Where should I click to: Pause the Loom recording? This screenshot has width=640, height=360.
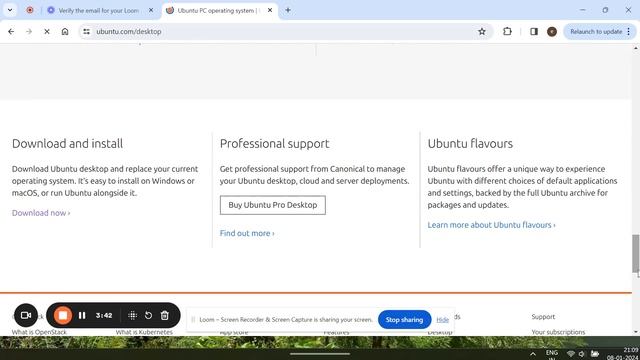[82, 315]
